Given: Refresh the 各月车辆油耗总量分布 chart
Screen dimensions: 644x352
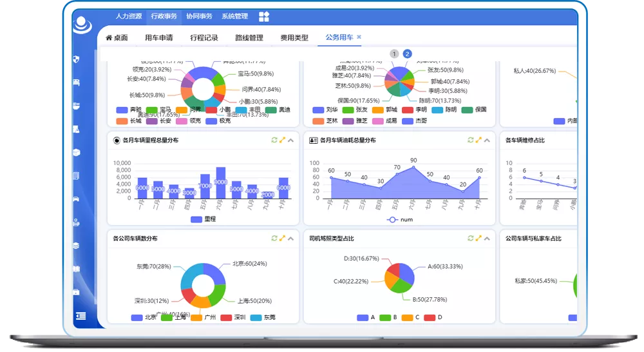Looking at the screenshot, I should coord(471,141).
